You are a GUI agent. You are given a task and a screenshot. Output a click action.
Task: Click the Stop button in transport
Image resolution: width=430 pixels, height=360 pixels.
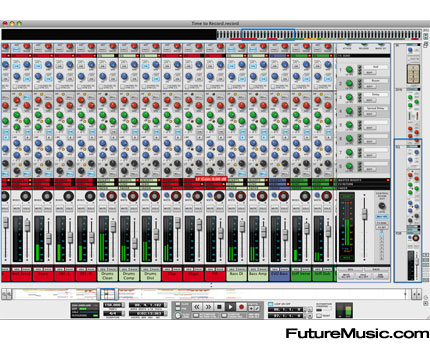tap(219, 307)
